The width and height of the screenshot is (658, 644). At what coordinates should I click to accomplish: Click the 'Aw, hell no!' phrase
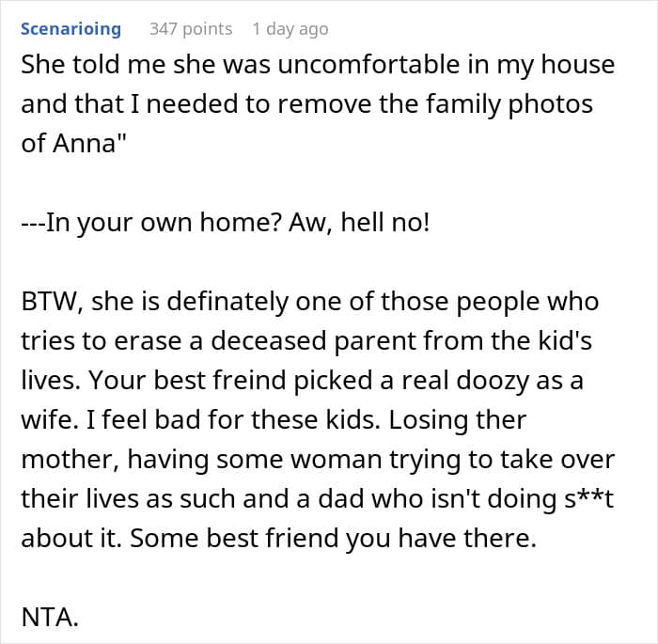coord(359,222)
